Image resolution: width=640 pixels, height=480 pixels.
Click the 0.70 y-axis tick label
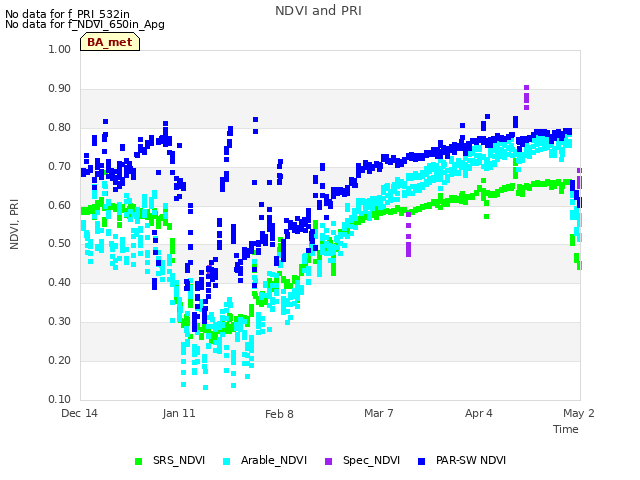[x=60, y=167]
